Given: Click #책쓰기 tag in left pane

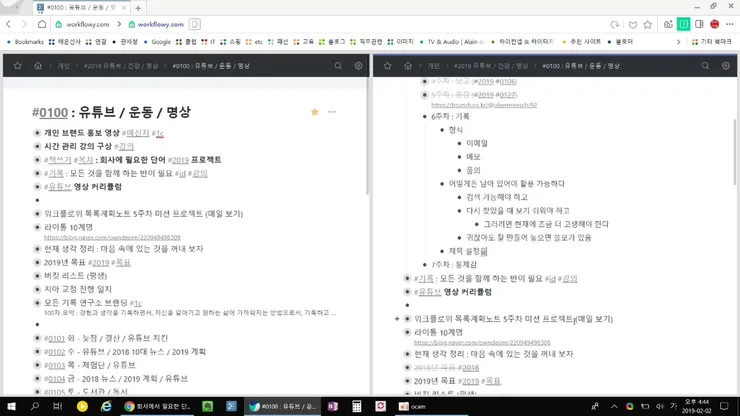Looking at the screenshot, I should pyautogui.click(x=58, y=160).
